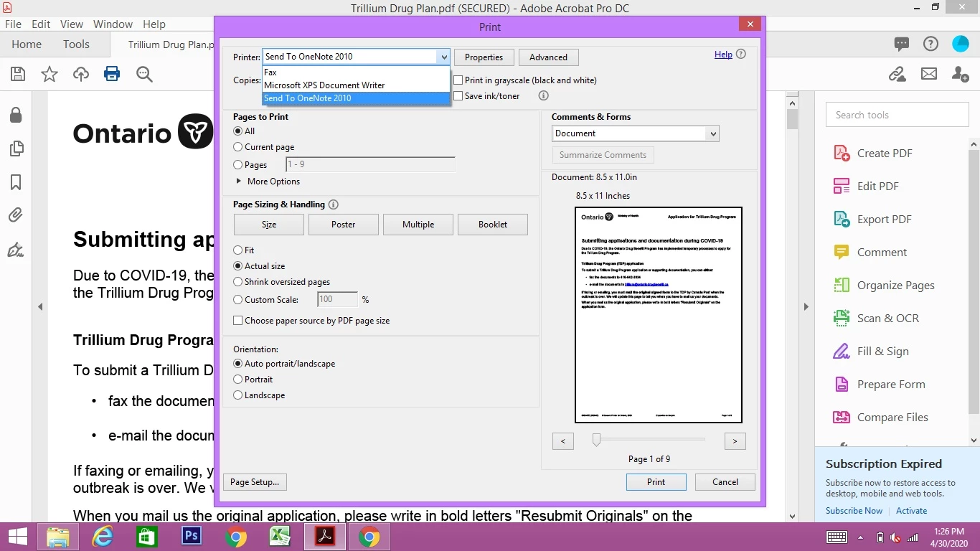Select Shrink oversized pages option
The width and height of the screenshot is (980, 551).
[237, 282]
